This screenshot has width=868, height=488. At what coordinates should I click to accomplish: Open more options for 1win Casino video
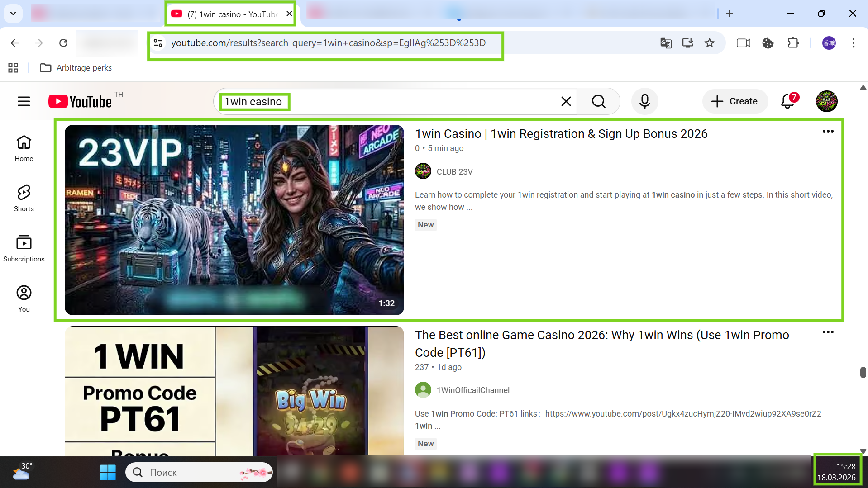(x=828, y=131)
